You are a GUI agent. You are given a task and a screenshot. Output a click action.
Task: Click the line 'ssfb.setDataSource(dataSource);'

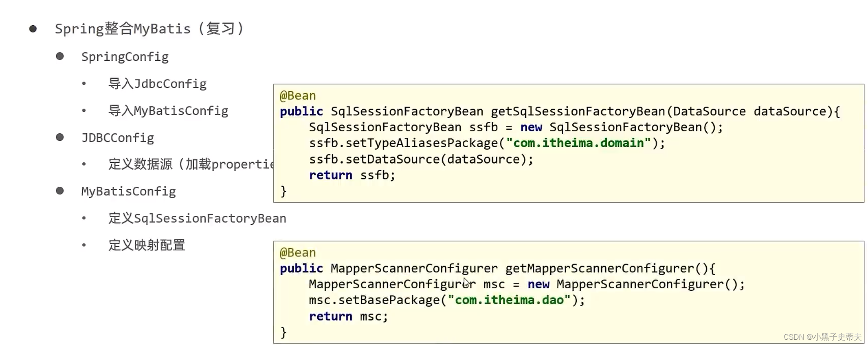pos(421,159)
